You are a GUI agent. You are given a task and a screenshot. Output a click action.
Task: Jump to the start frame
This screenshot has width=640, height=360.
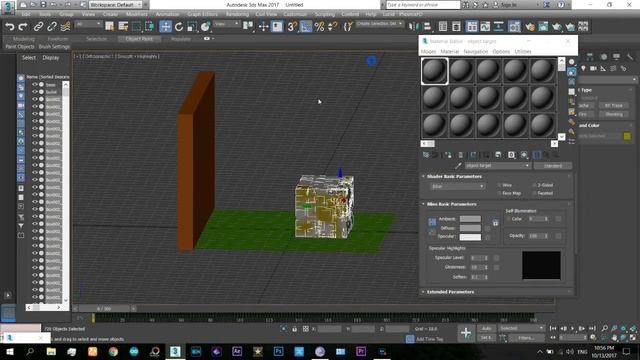pos(553,328)
